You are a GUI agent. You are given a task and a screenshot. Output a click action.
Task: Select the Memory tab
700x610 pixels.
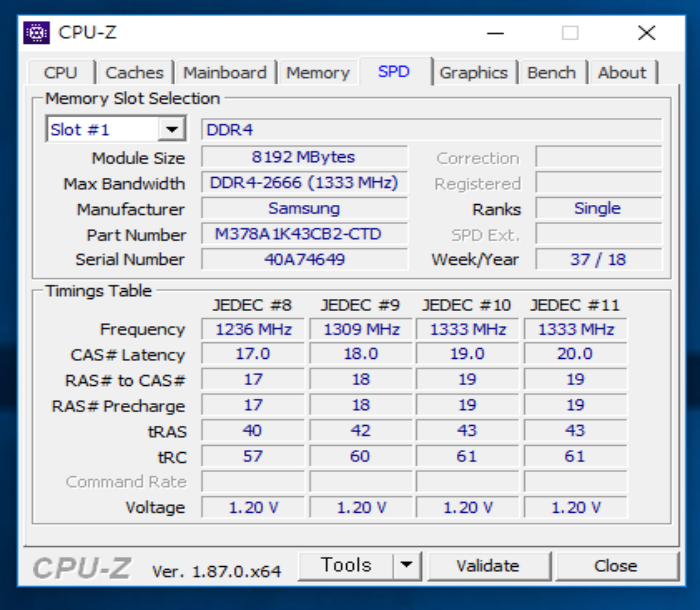318,72
